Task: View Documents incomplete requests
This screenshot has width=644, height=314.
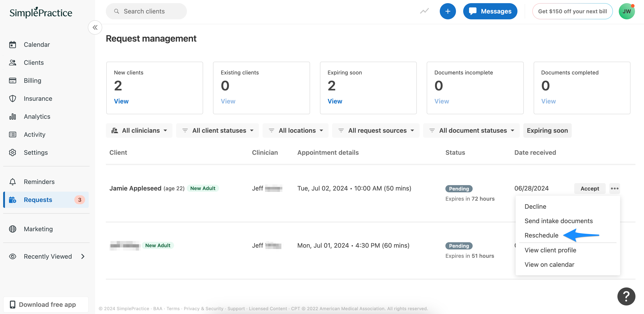Action: click(442, 101)
